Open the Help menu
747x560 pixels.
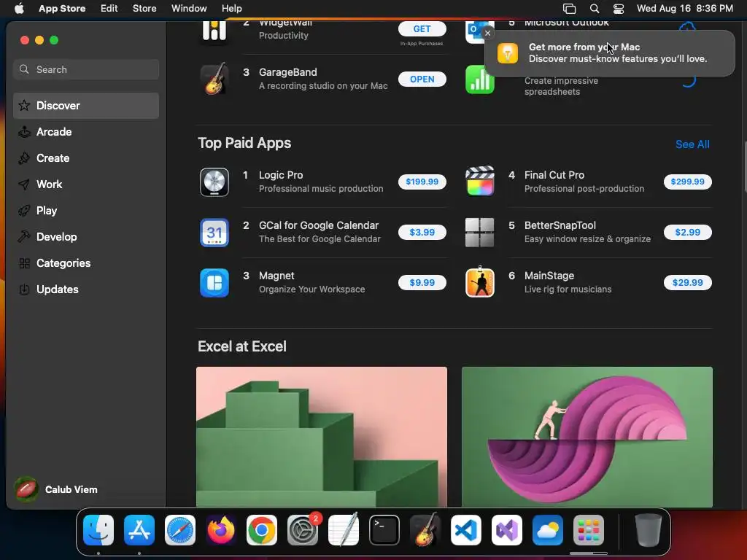click(x=231, y=9)
